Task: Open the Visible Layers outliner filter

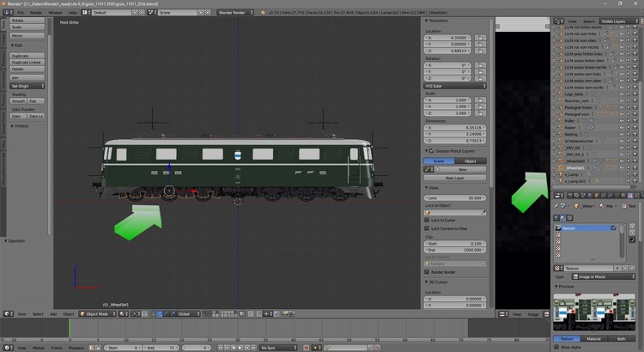Action: pyautogui.click(x=619, y=21)
